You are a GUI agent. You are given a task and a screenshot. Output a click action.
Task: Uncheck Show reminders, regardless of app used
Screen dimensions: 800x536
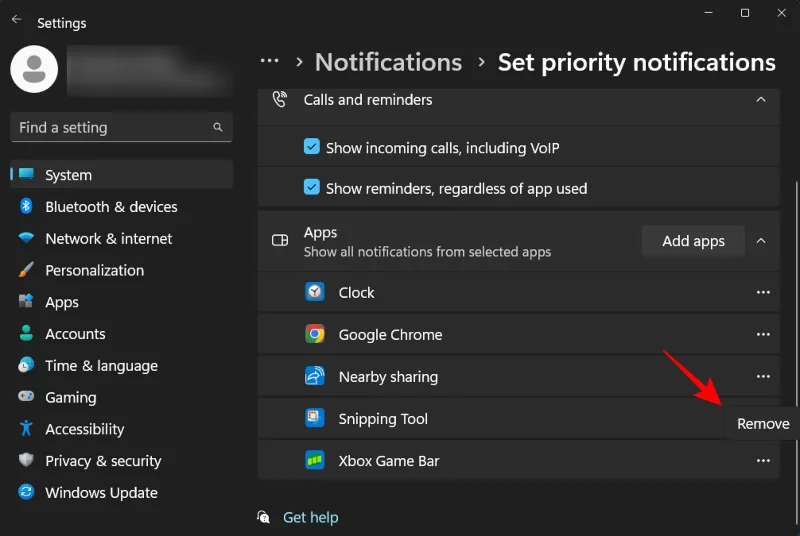(x=312, y=188)
